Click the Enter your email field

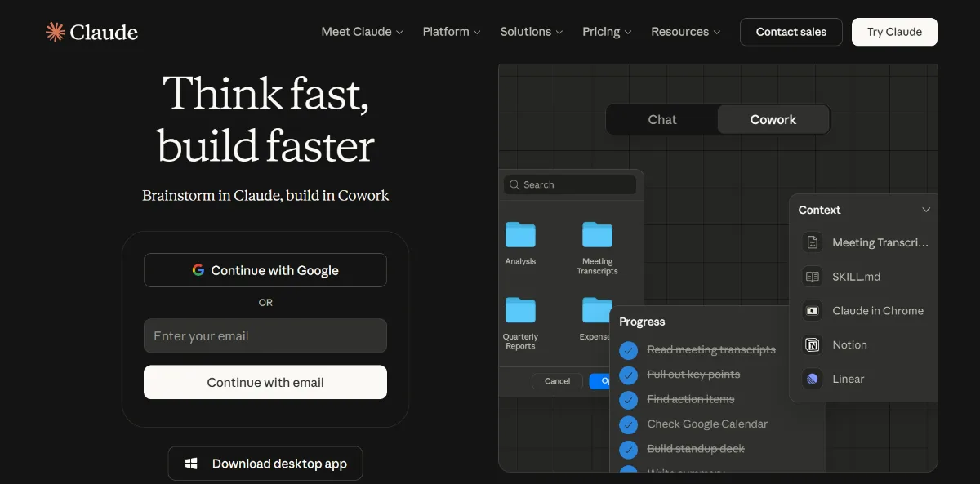pyautogui.click(x=265, y=335)
